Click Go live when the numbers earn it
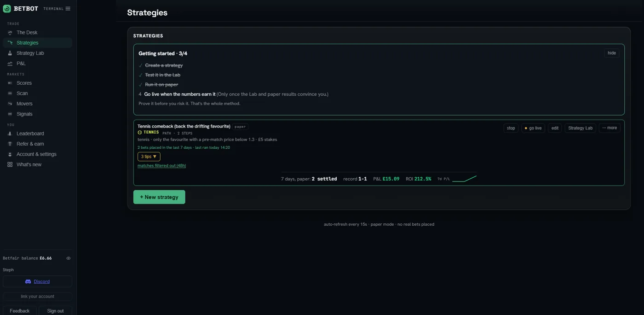The width and height of the screenshot is (644, 315). (x=180, y=94)
